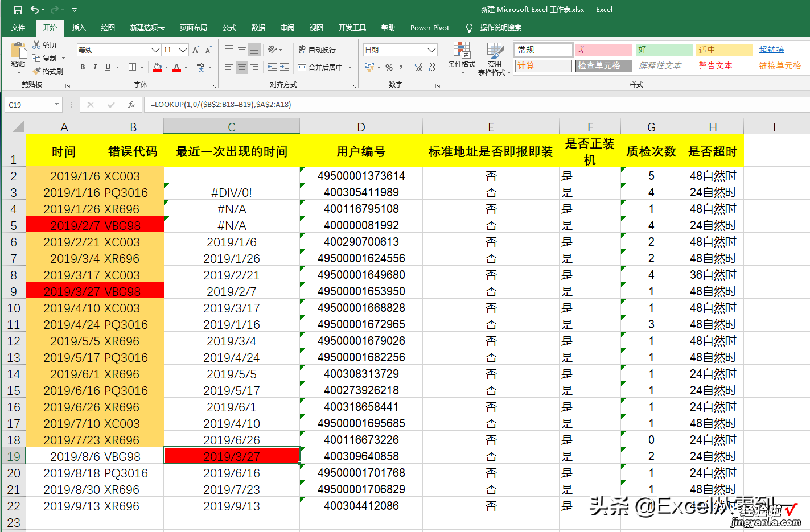Open Format as Table (套用表格格式)
This screenshot has height=532, width=810.
(x=494, y=59)
